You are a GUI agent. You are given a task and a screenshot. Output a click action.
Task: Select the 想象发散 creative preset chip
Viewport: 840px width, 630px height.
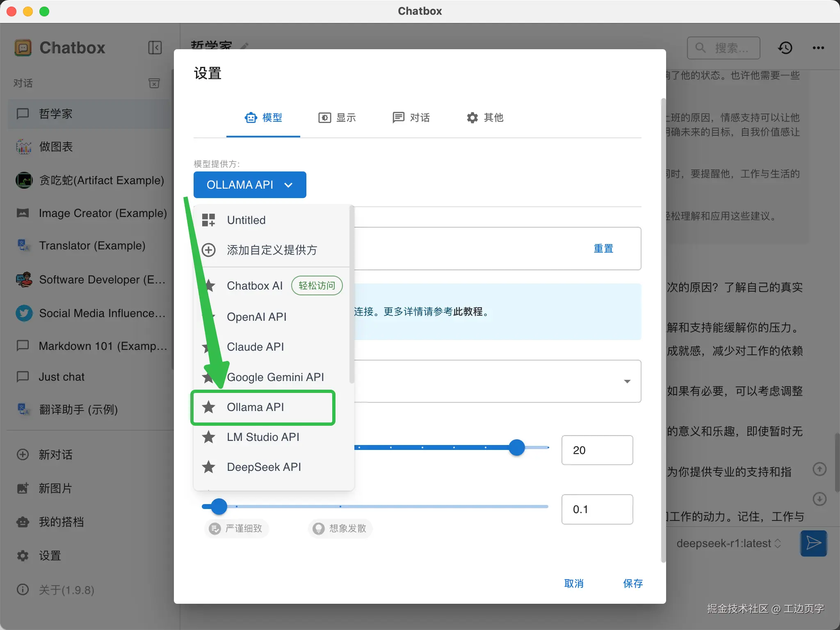tap(340, 528)
